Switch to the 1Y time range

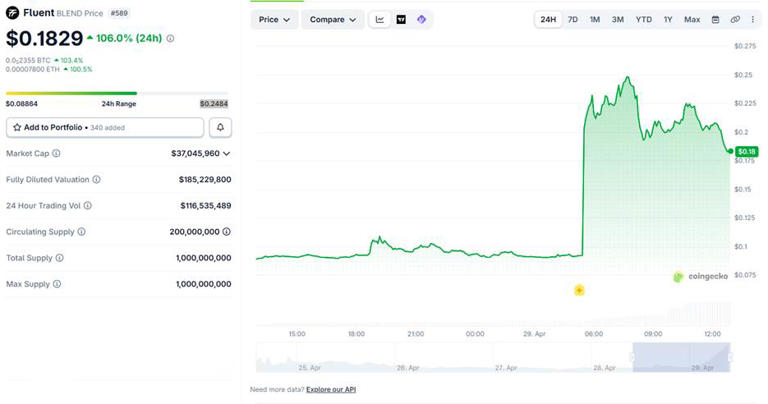667,19
